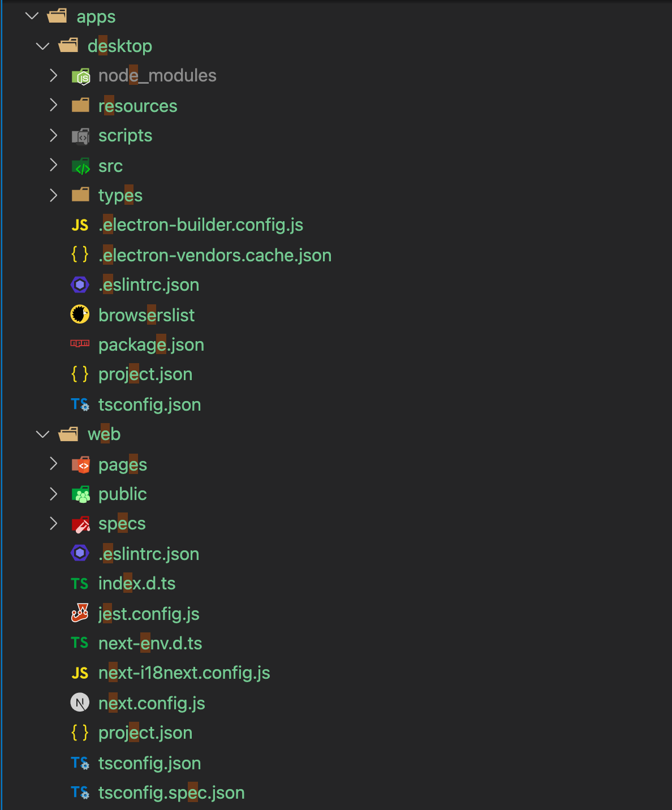
Task: Click the JS icon next to .electron-builder.config.js
Action: pos(80,225)
